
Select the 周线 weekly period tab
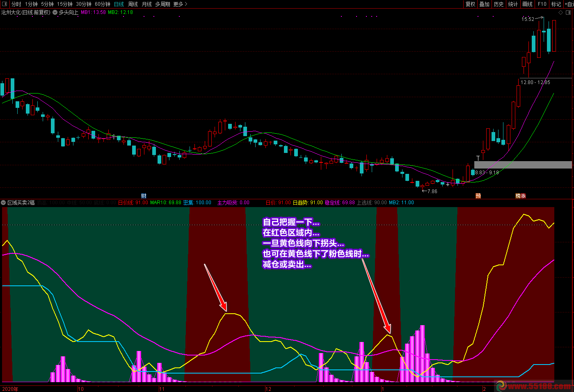[x=133, y=4]
